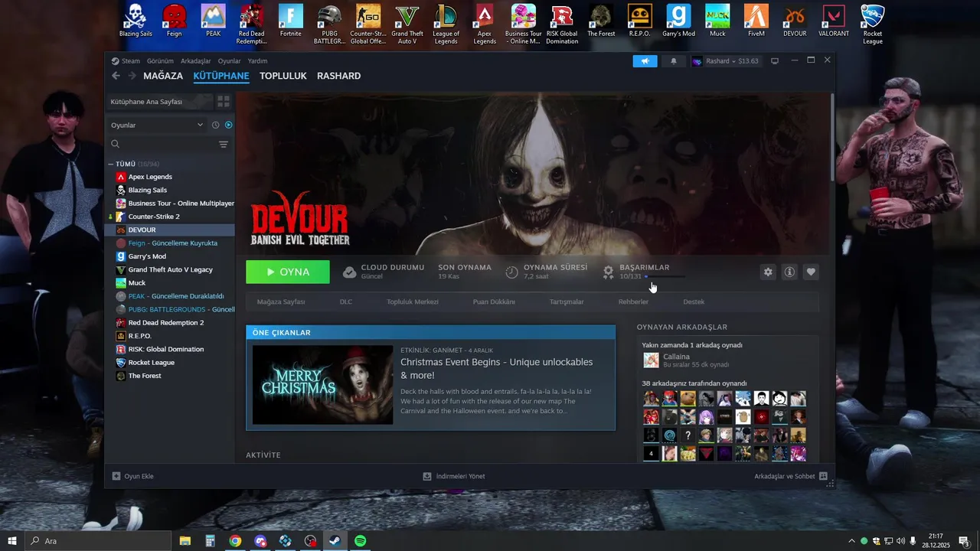
Task: Open RASHARD profile tab
Action: (x=338, y=76)
